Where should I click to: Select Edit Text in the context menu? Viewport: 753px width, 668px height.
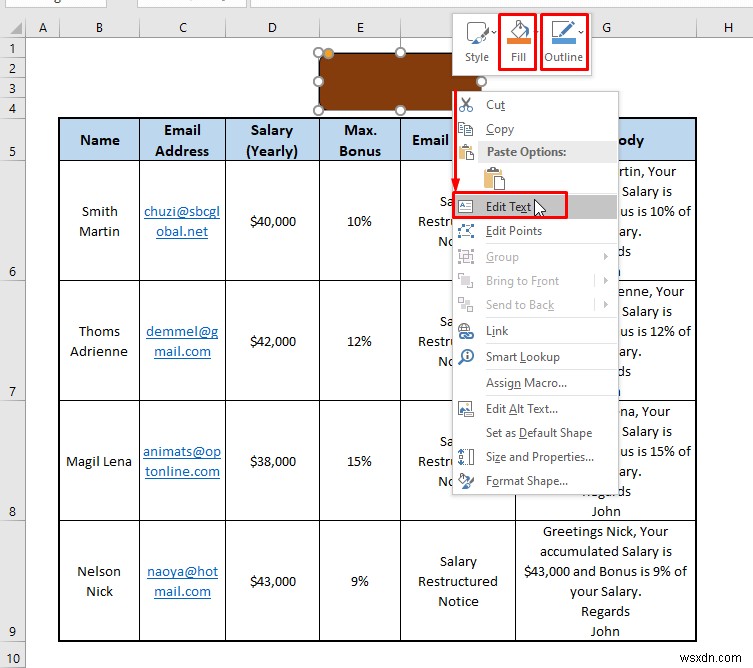coord(535,206)
